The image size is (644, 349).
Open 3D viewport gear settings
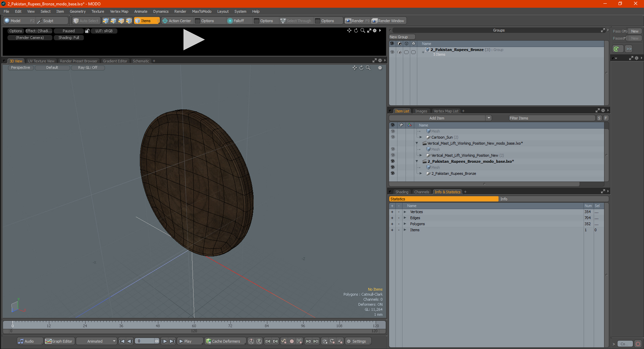380,68
